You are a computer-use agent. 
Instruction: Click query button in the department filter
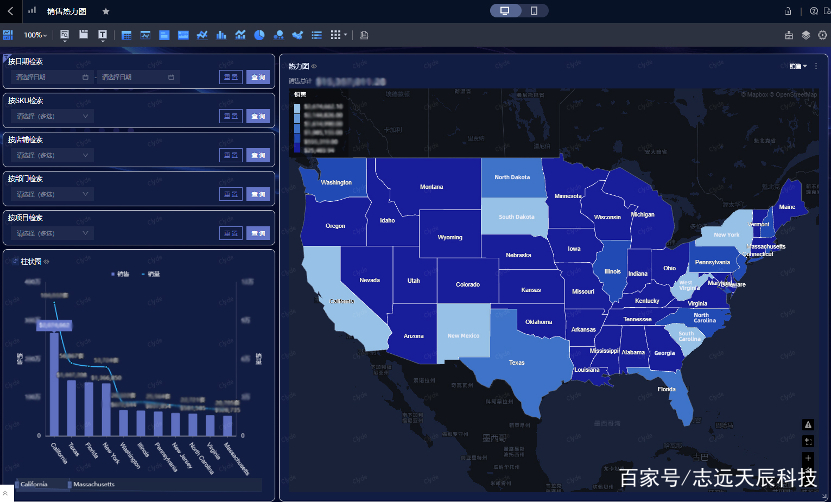point(258,194)
